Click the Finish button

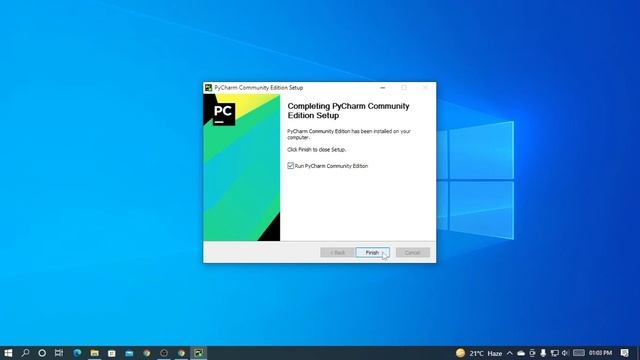tap(372, 253)
